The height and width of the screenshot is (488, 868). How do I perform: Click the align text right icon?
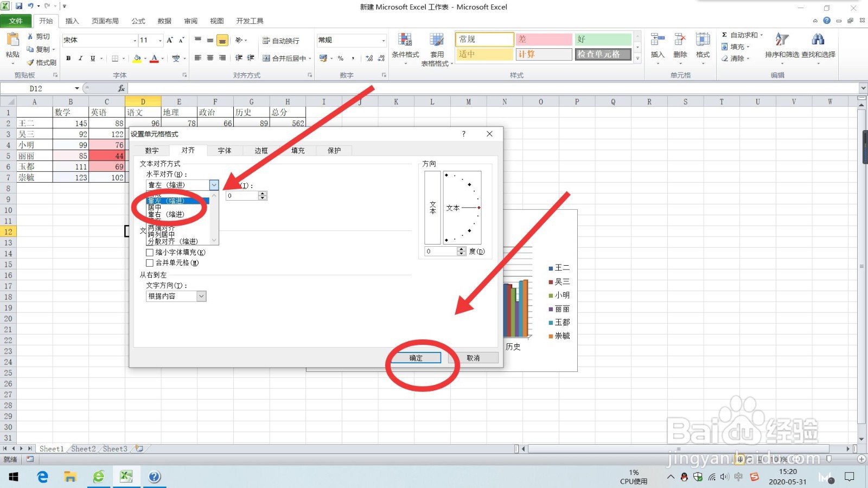(222, 58)
